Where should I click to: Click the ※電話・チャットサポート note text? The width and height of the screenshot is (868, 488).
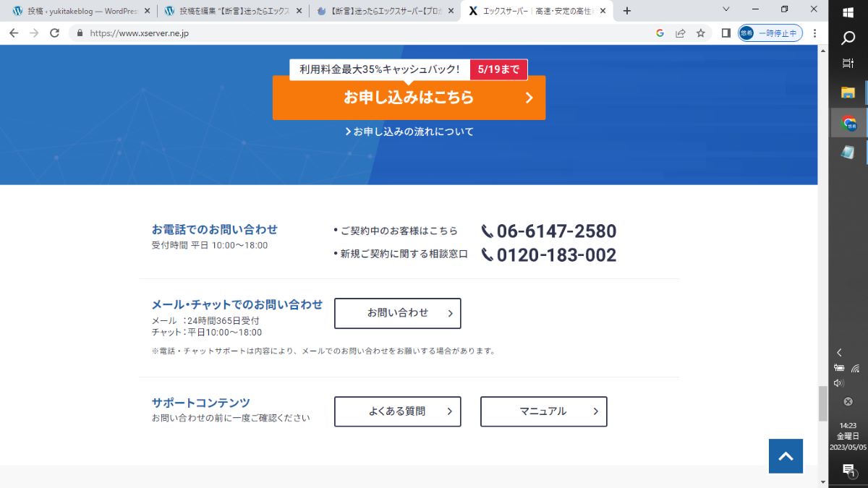[x=323, y=351]
